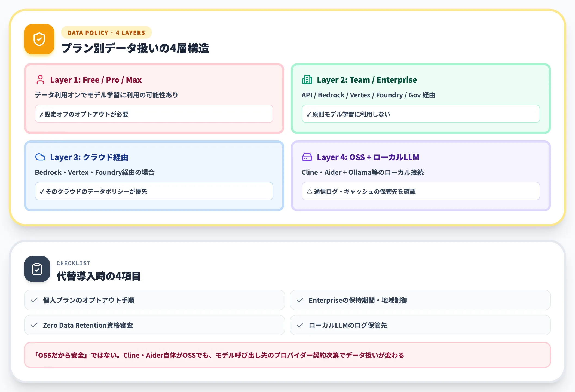Click the CHECKLIST label
Viewport: 575px width, 392px height.
point(74,263)
